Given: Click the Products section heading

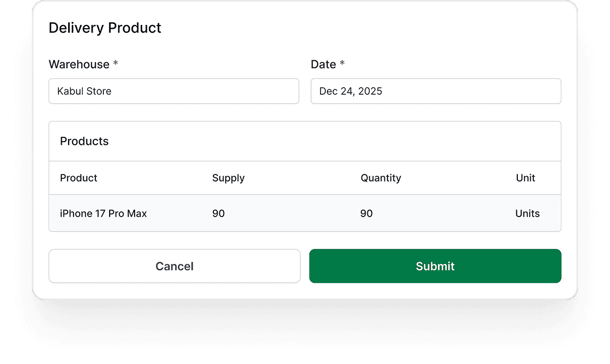Looking at the screenshot, I should click(84, 141).
